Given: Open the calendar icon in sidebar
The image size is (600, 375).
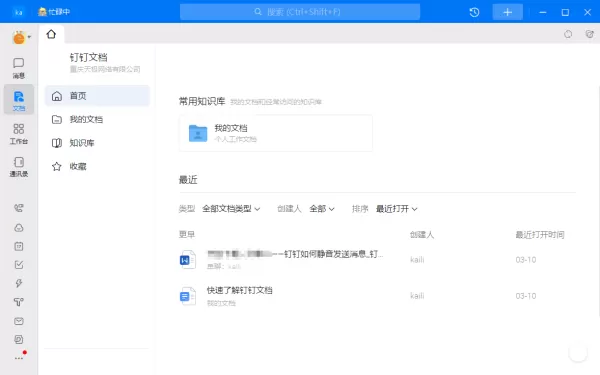Looking at the screenshot, I should [x=19, y=246].
